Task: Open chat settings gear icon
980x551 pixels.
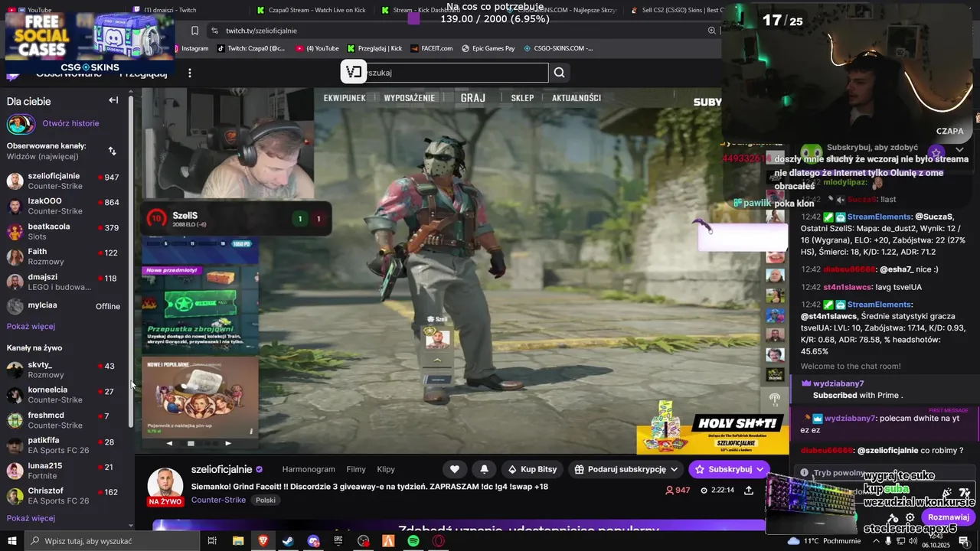Action: 910,517
